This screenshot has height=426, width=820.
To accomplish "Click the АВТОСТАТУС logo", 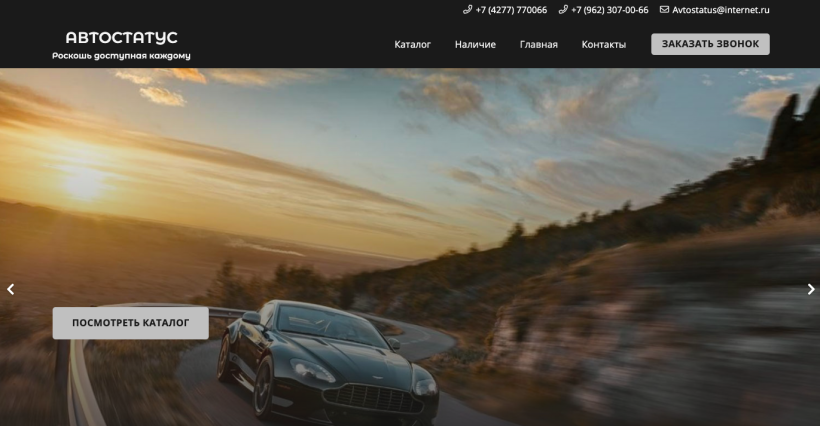I will (x=121, y=38).
